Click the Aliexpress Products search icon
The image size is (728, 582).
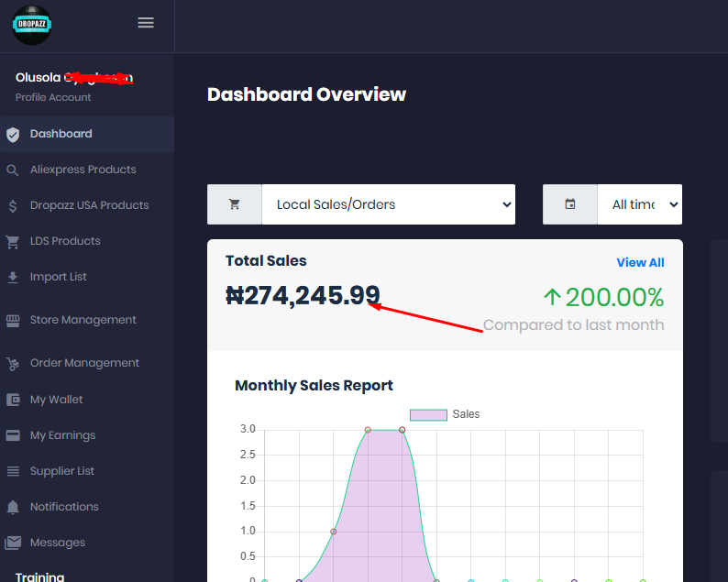click(13, 170)
